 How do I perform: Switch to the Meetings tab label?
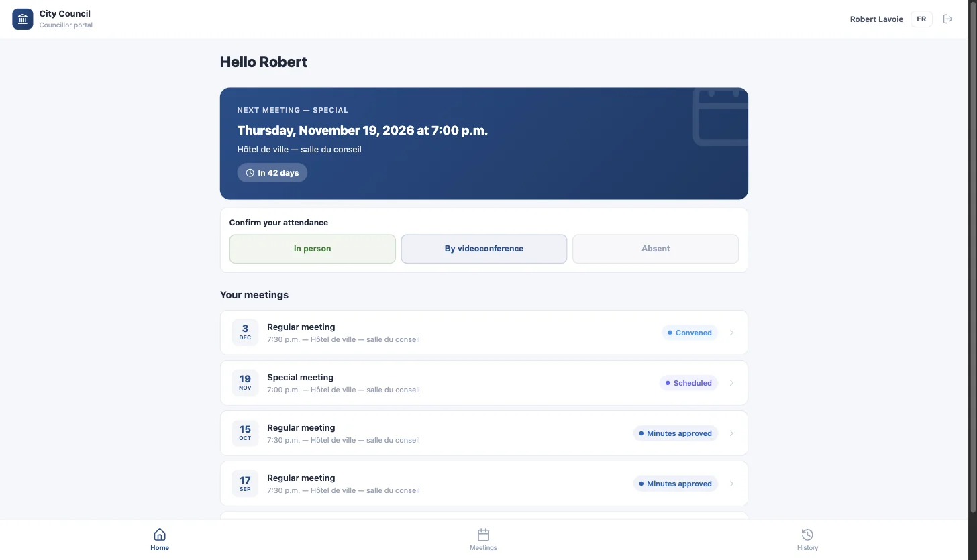[483, 548]
